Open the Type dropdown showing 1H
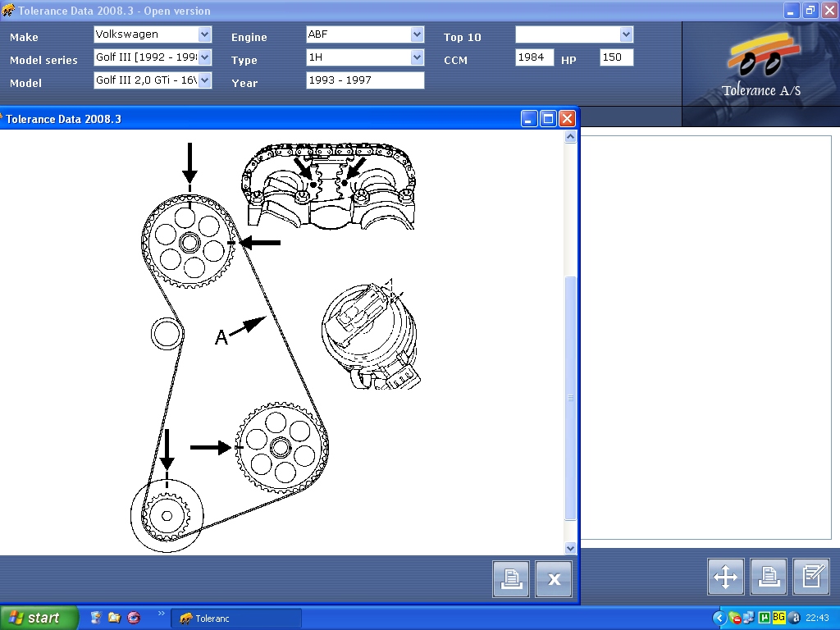The width and height of the screenshot is (840, 630). [417, 57]
